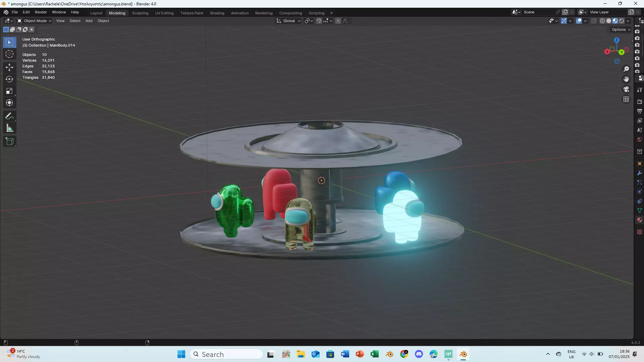This screenshot has width=644, height=362.
Task: Switch to the Sculpting workspace tab
Action: [140, 13]
